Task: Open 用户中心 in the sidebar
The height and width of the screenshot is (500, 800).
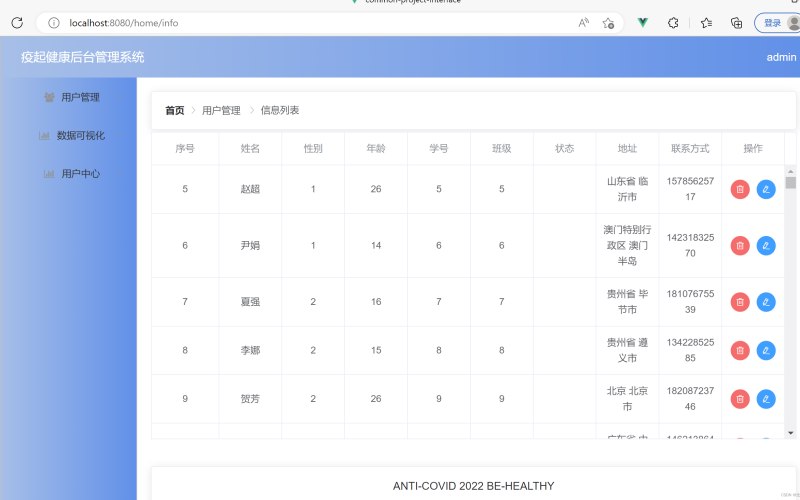Action: tap(68, 173)
